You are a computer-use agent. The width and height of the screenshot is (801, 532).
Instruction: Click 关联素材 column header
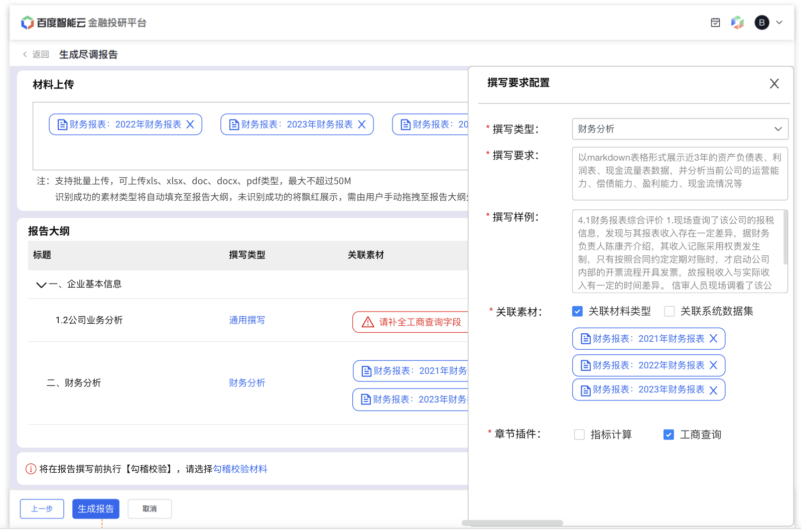click(366, 255)
